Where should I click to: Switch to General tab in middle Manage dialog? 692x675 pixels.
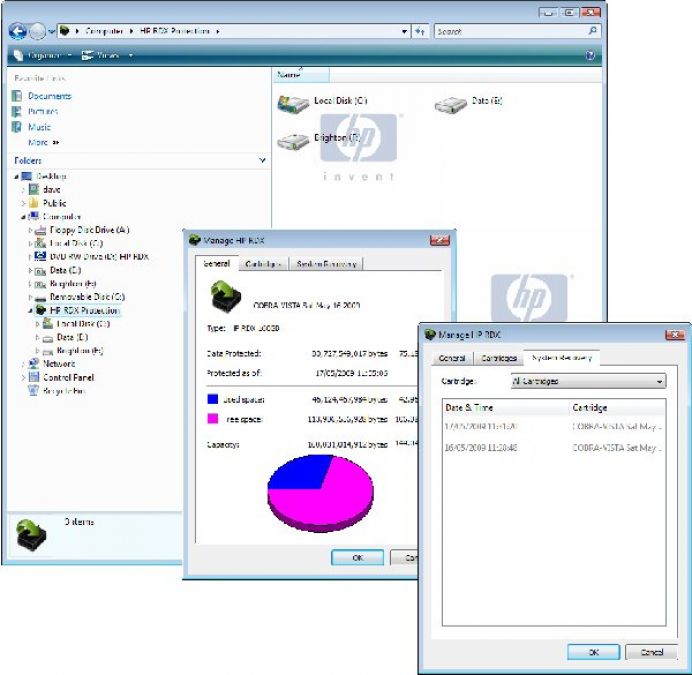tap(216, 264)
